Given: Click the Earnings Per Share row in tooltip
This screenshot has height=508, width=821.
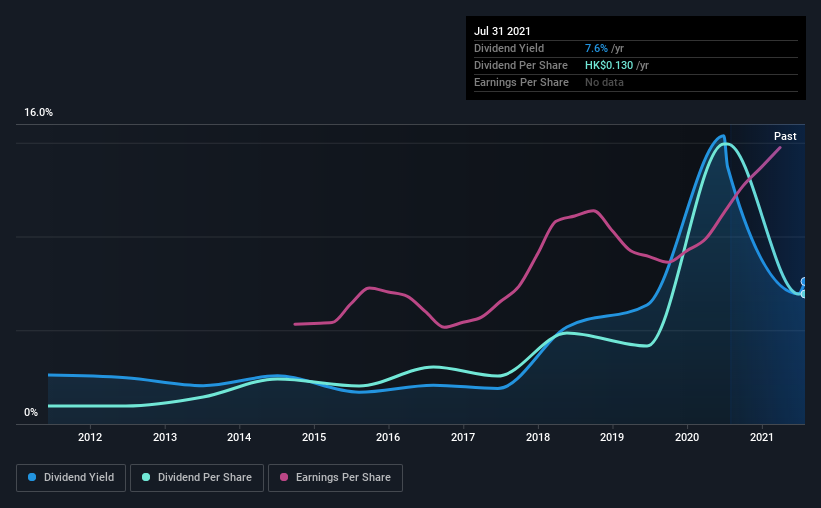Looking at the screenshot, I should coord(521,82).
